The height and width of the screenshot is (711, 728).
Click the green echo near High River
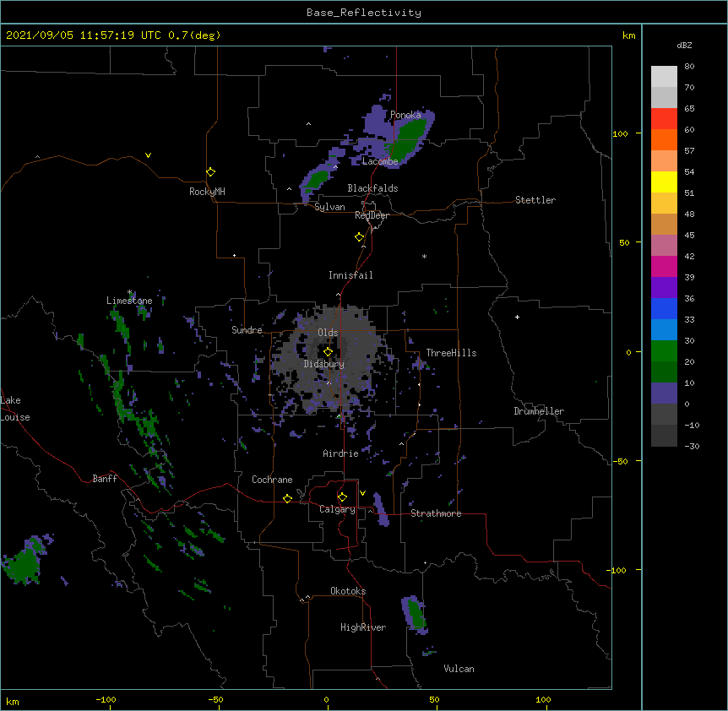point(416,615)
